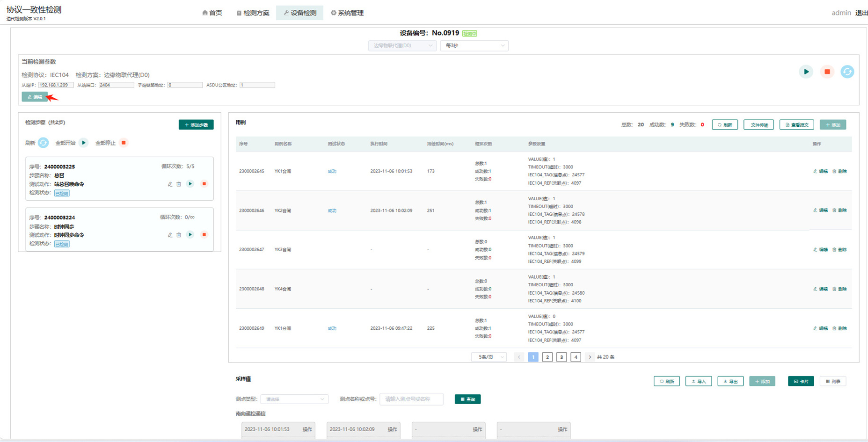Edit step 2400003224 using pencil icon
Screen dimensions: 868x442
(x=170, y=235)
